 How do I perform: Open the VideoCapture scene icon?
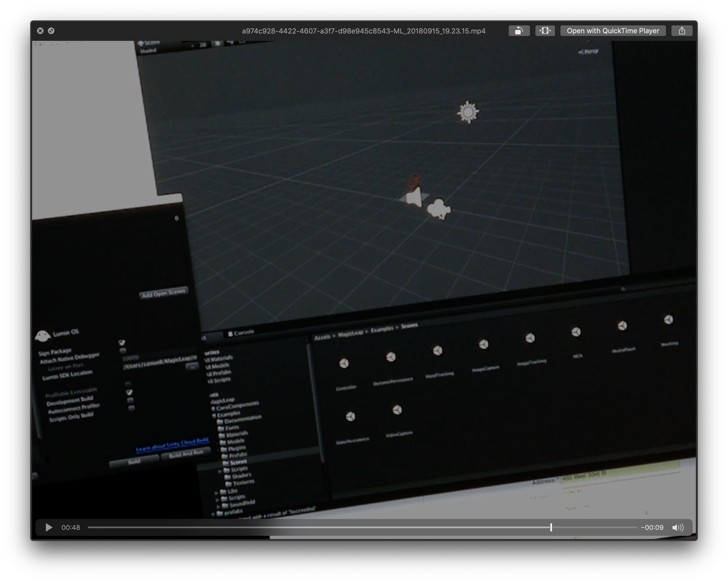point(397,410)
